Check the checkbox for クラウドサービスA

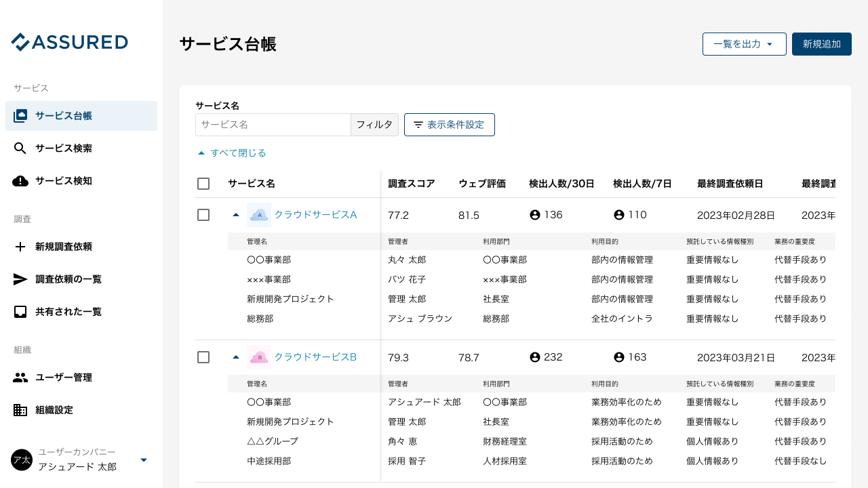(x=203, y=215)
